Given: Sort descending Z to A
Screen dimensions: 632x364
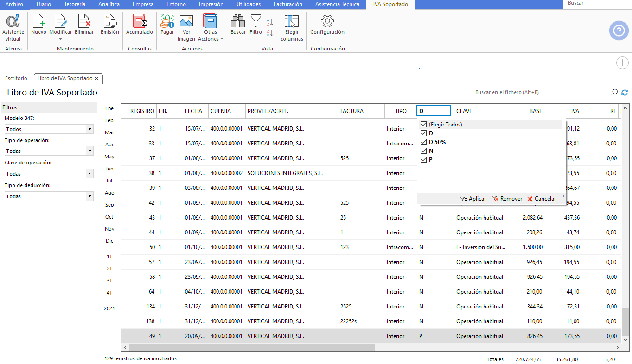Looking at the screenshot, I should pos(270,32).
